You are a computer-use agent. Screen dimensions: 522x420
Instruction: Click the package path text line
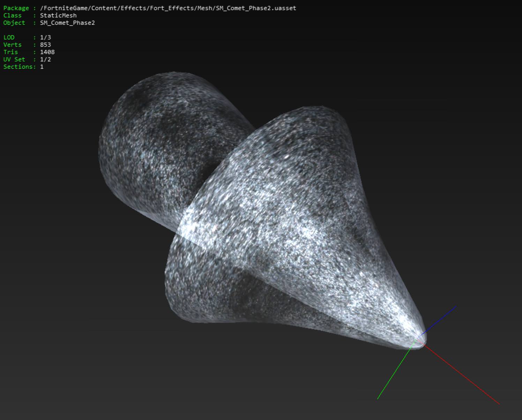coord(150,8)
